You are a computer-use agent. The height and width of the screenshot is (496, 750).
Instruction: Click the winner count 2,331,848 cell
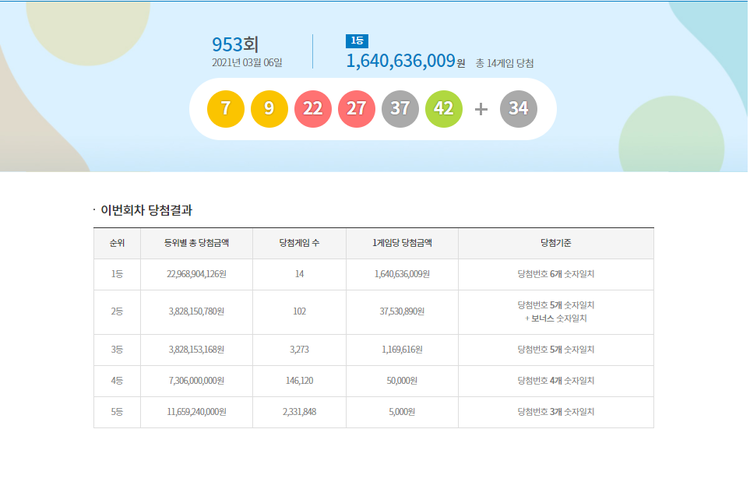tap(299, 412)
